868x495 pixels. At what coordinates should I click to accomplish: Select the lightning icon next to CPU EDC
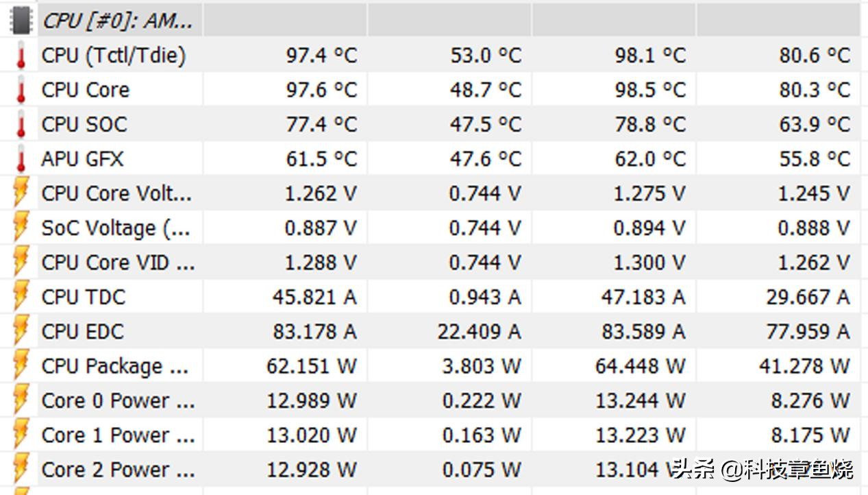point(21,331)
